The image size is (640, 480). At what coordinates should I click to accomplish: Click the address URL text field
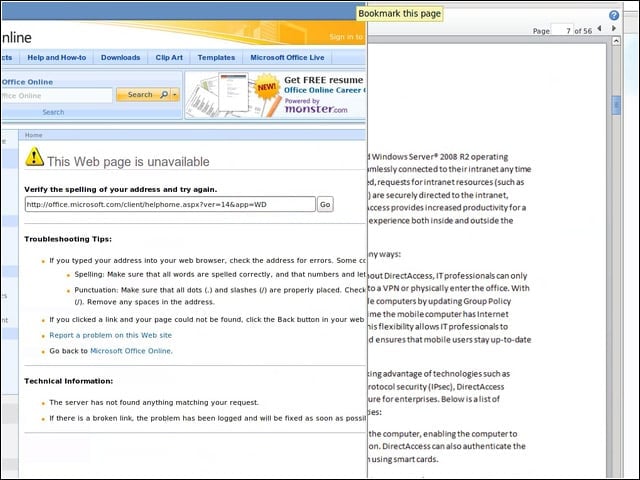click(170, 204)
